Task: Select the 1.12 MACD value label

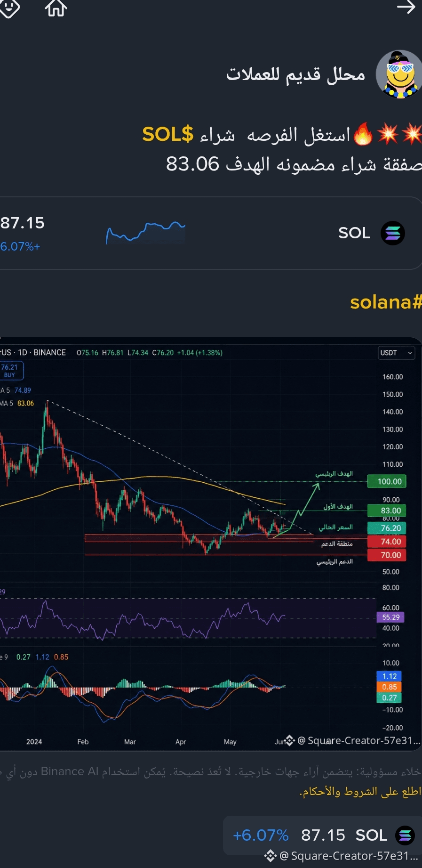Action: coord(389,676)
